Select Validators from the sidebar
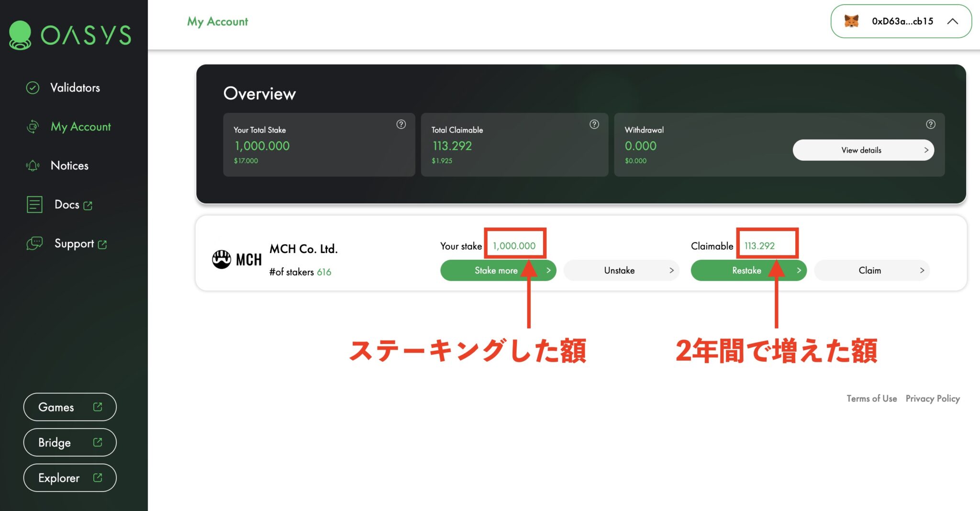The width and height of the screenshot is (980, 511). pyautogui.click(x=75, y=88)
